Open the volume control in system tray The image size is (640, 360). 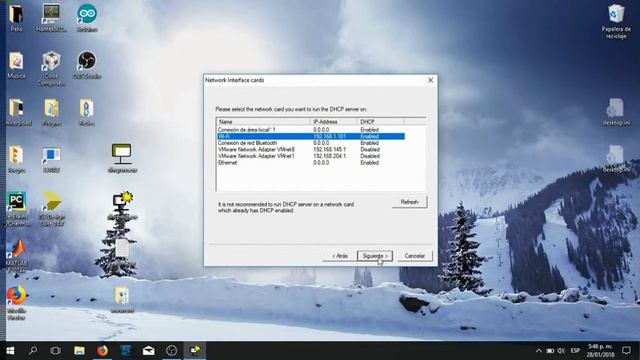click(561, 350)
